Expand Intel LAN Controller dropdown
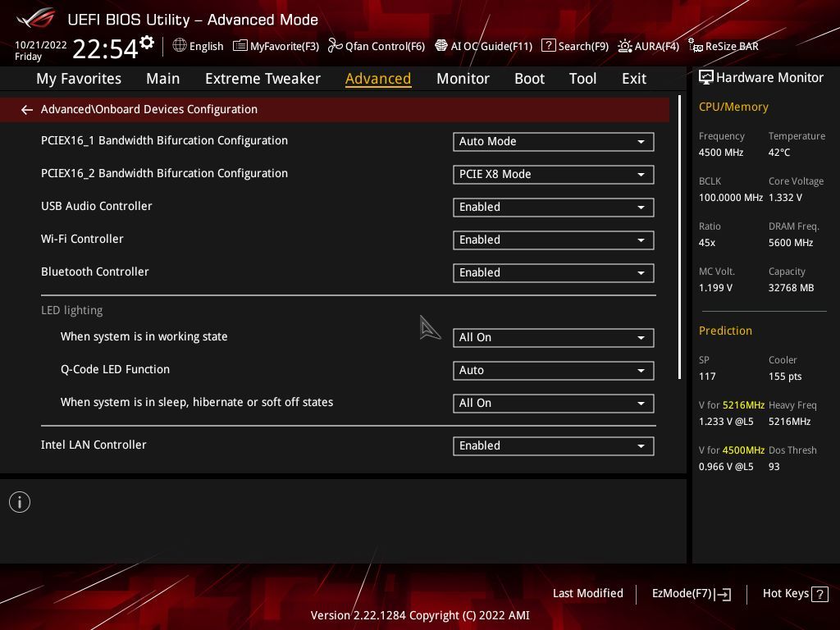840x630 pixels. point(554,445)
